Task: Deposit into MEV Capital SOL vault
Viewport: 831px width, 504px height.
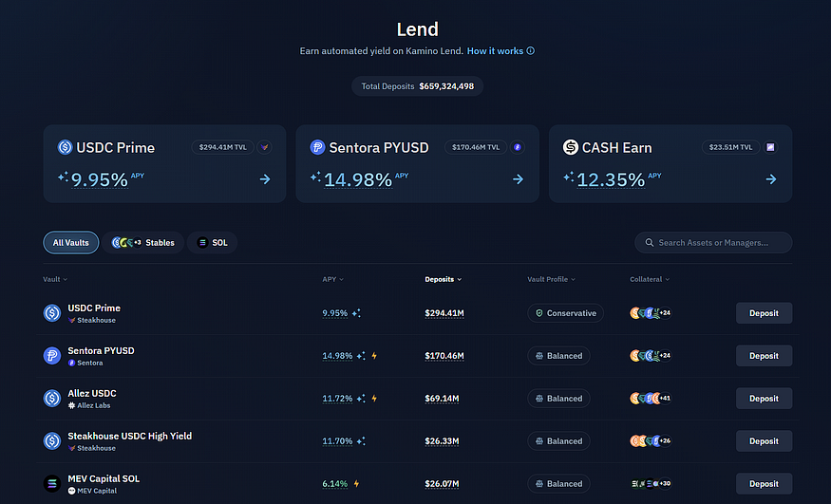Action: 764,483
